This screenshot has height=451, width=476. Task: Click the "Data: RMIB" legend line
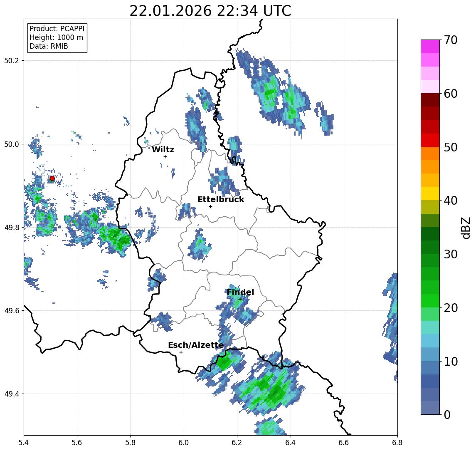point(49,46)
